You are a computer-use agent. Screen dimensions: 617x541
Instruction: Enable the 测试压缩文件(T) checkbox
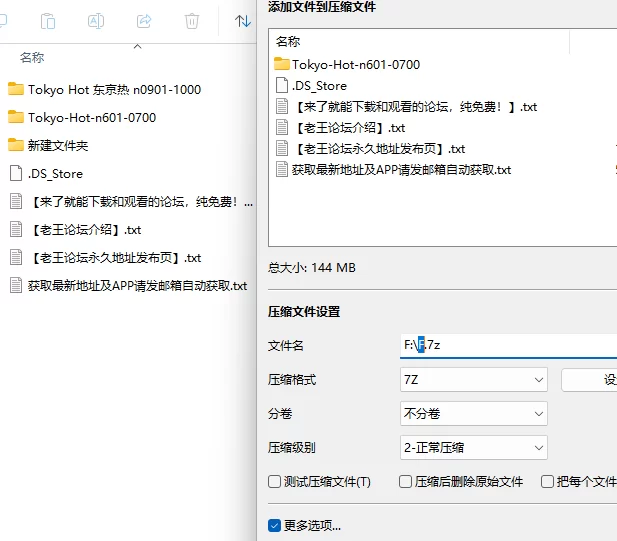[274, 482]
